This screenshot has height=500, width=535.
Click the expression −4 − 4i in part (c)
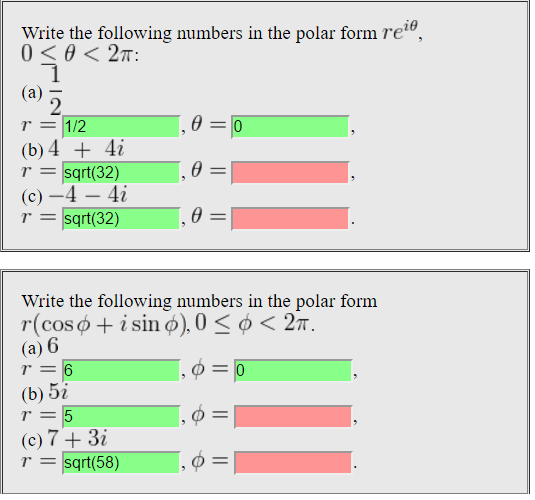point(88,195)
